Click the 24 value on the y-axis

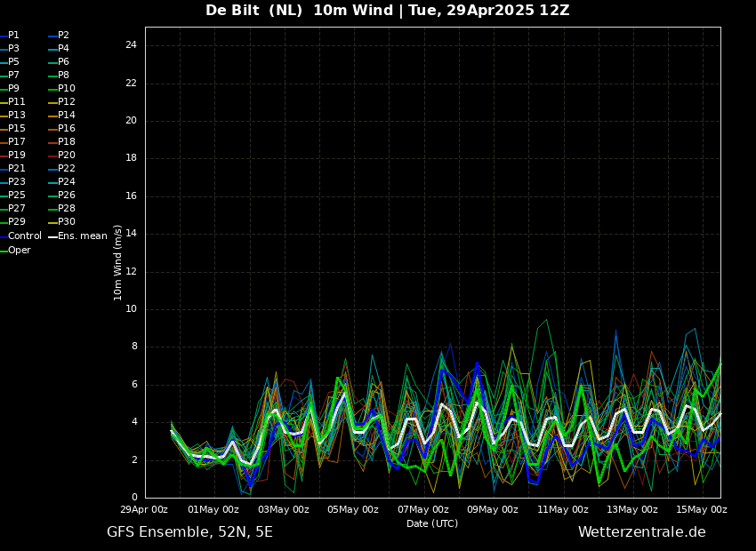[130, 45]
